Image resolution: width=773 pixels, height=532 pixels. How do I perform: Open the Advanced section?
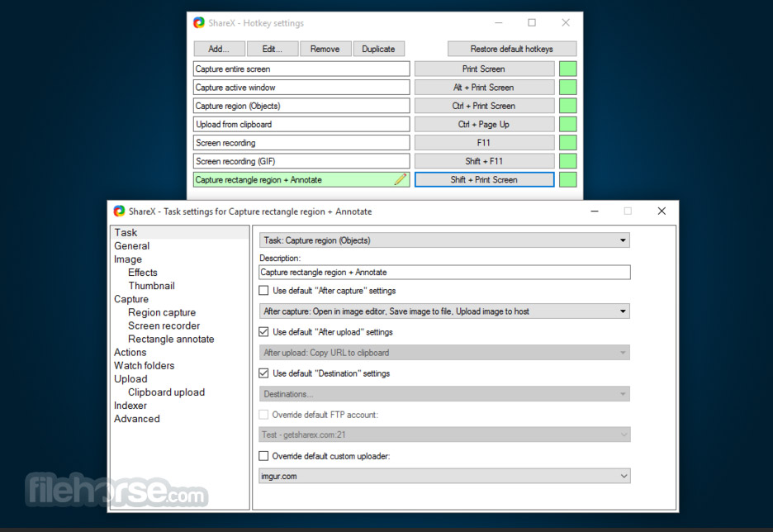136,419
